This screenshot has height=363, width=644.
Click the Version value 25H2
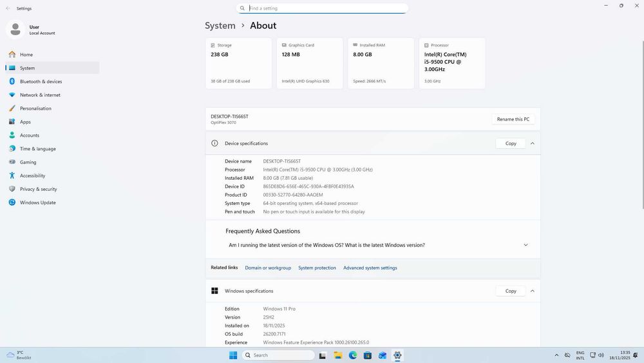(x=269, y=317)
